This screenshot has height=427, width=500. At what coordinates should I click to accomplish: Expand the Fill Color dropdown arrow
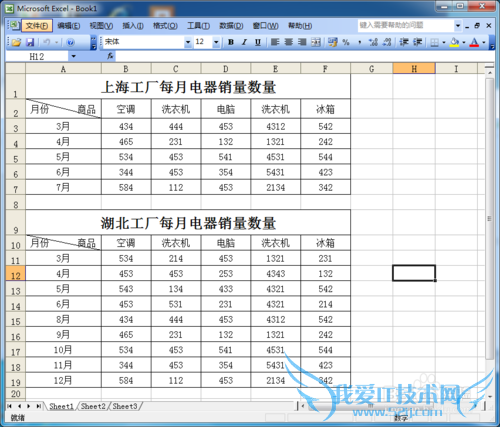(x=464, y=42)
